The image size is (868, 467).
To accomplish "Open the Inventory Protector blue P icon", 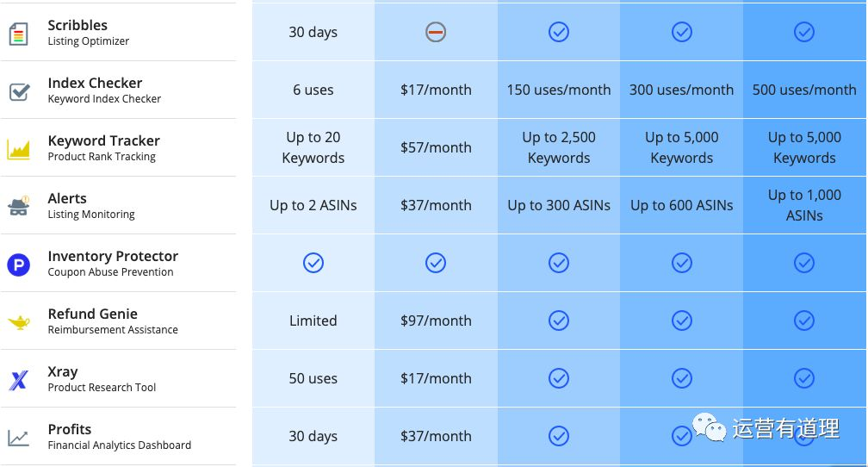I will [18, 265].
